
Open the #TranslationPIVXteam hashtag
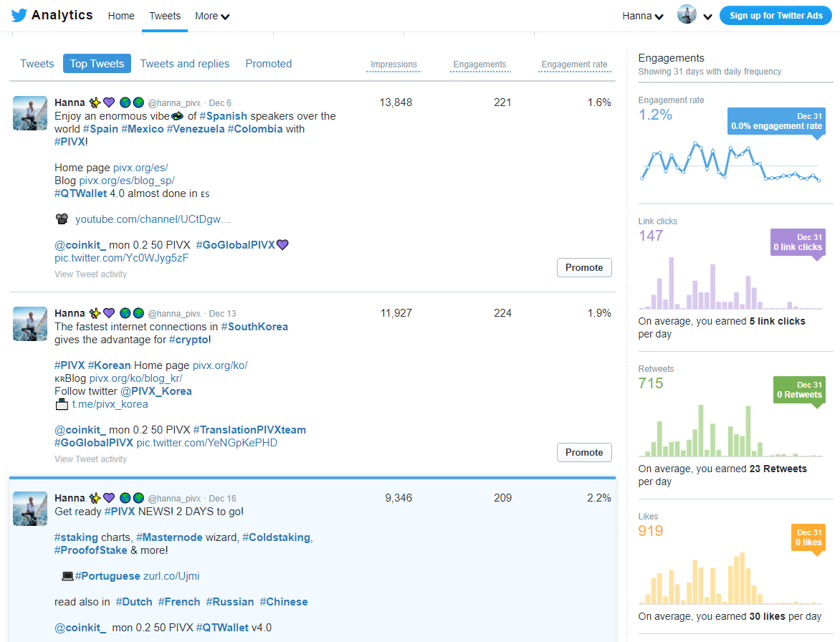coord(249,430)
